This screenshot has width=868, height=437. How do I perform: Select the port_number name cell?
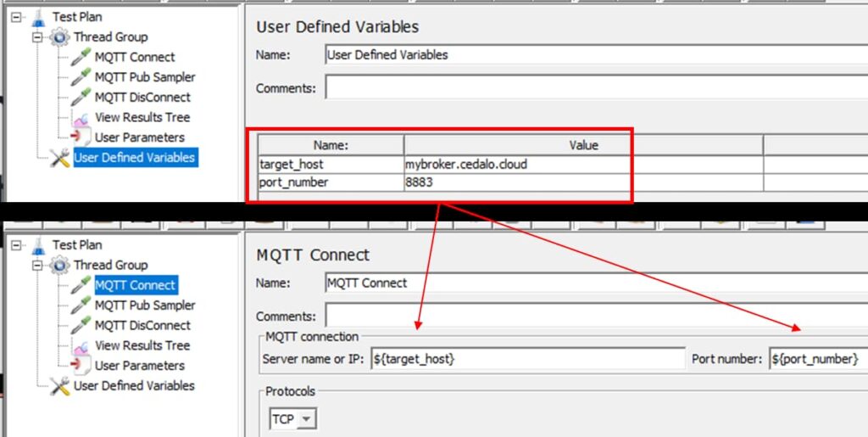(x=331, y=182)
